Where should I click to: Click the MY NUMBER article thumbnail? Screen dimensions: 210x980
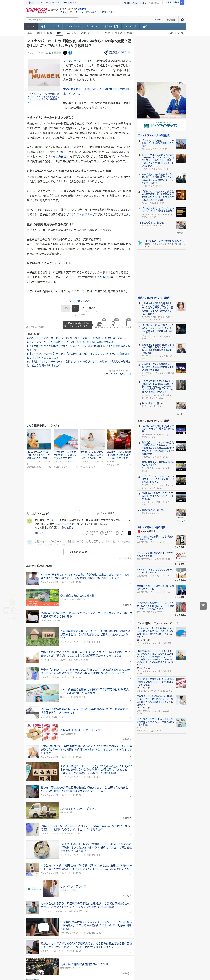44,75
